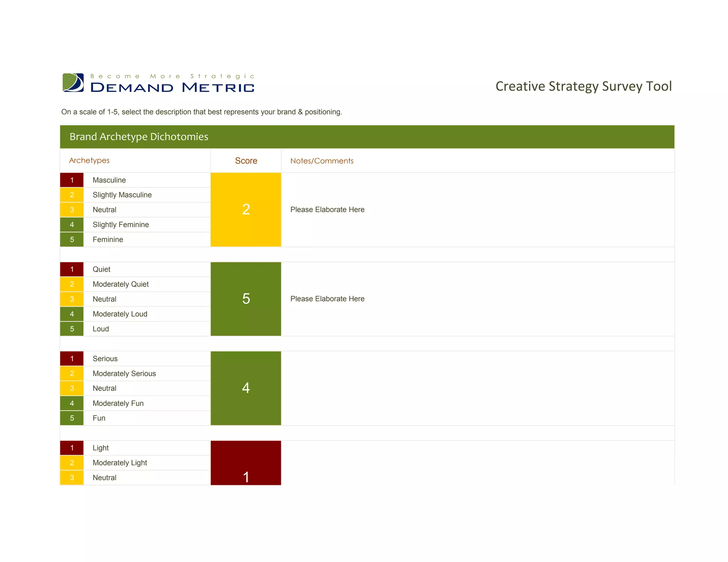The height and width of the screenshot is (562, 728).
Task: Select the red 1 box beside Masculine
Action: coord(72,180)
